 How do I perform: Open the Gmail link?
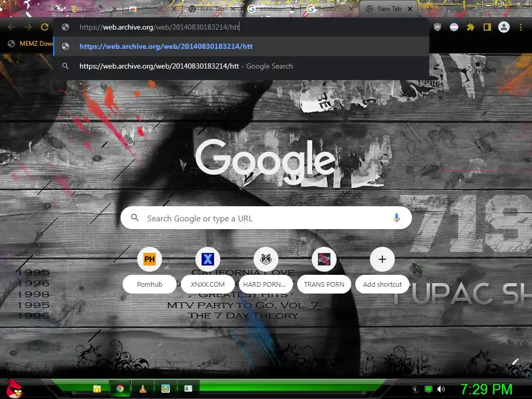457,70
